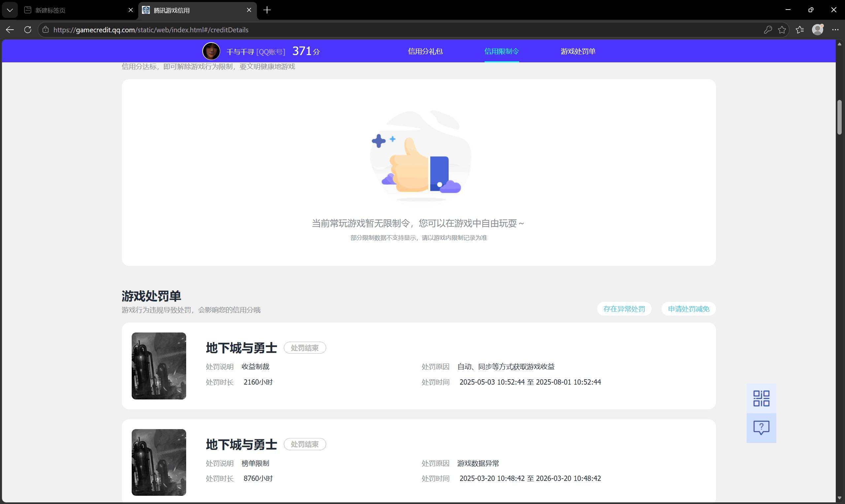The image size is (845, 504).
Task: Open the 信用分礼包 tab
Action: pos(425,51)
